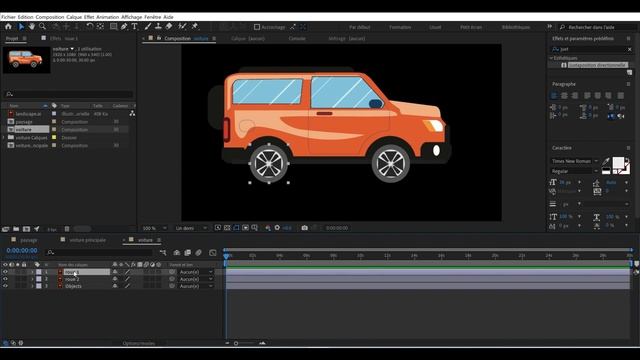
Task: Center paragraph text alignment
Action: click(564, 96)
